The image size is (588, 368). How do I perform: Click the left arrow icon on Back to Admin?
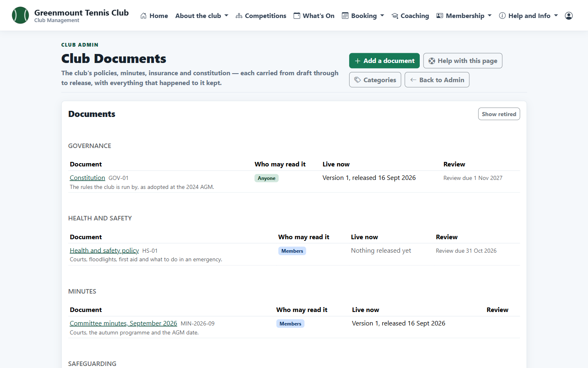413,80
